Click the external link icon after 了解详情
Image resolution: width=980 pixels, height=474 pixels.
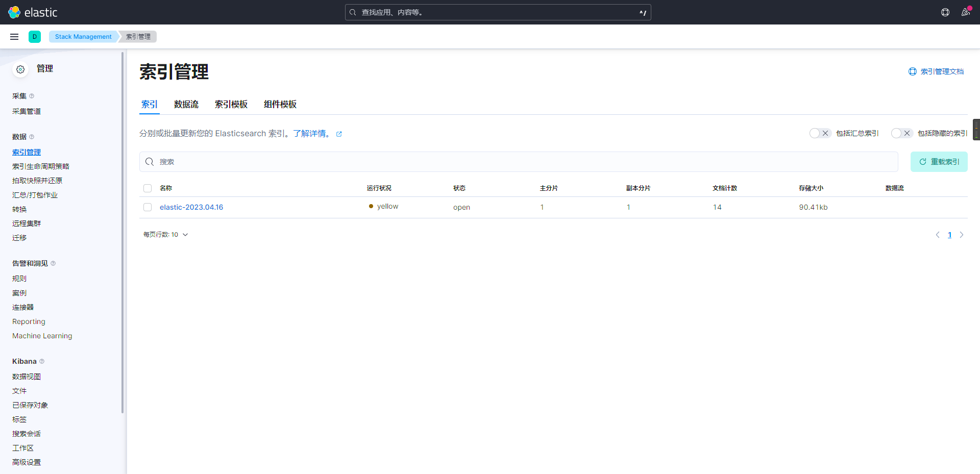coord(339,134)
